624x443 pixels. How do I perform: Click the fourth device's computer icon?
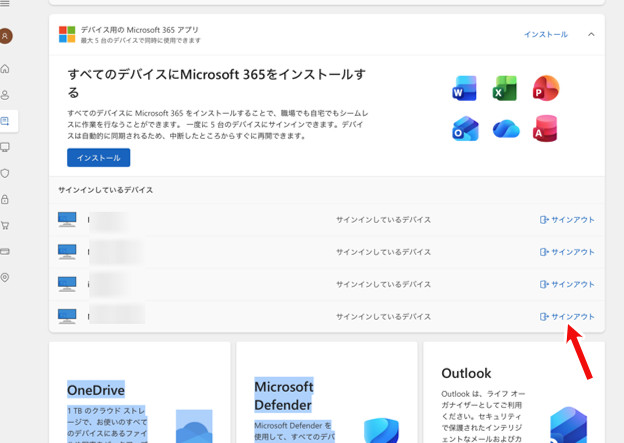(x=67, y=316)
